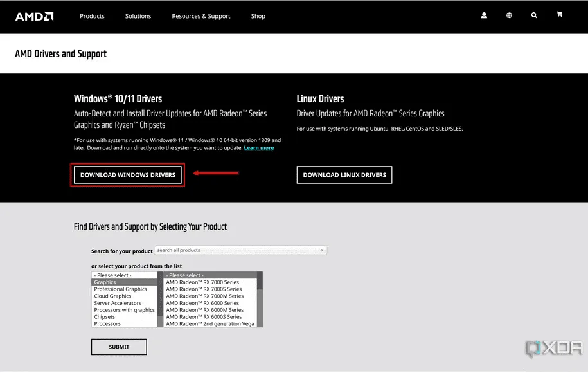Open Resources & Support menu
588x373 pixels.
point(200,16)
